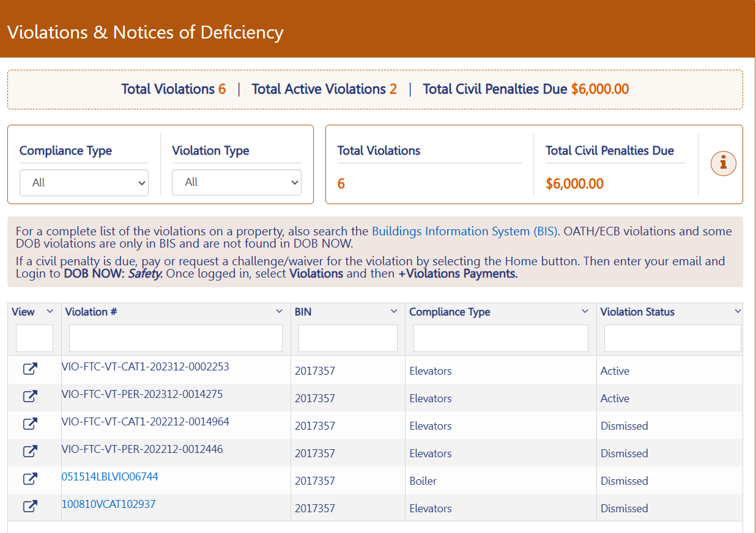
Task: Open the Violation Status column menu chevron
Action: coord(738,312)
